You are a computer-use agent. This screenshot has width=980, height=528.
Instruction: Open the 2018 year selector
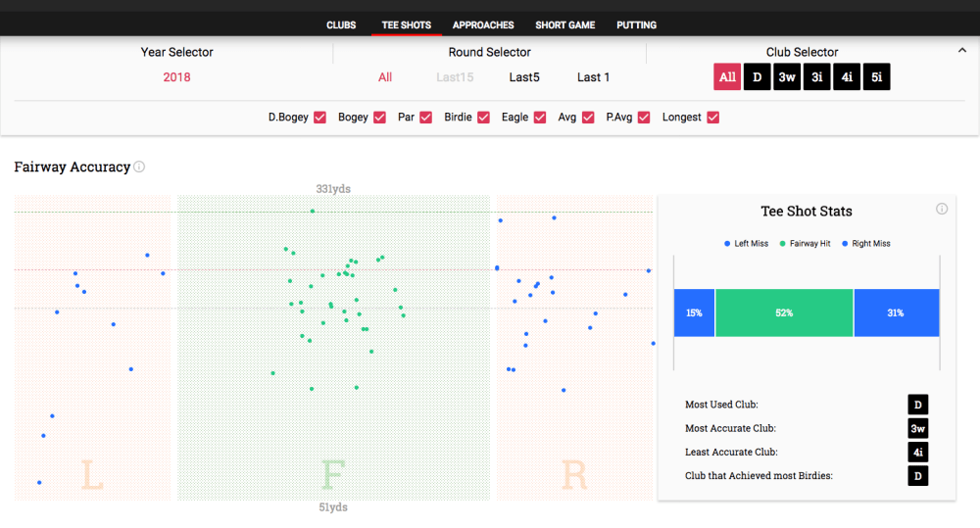coord(176,77)
